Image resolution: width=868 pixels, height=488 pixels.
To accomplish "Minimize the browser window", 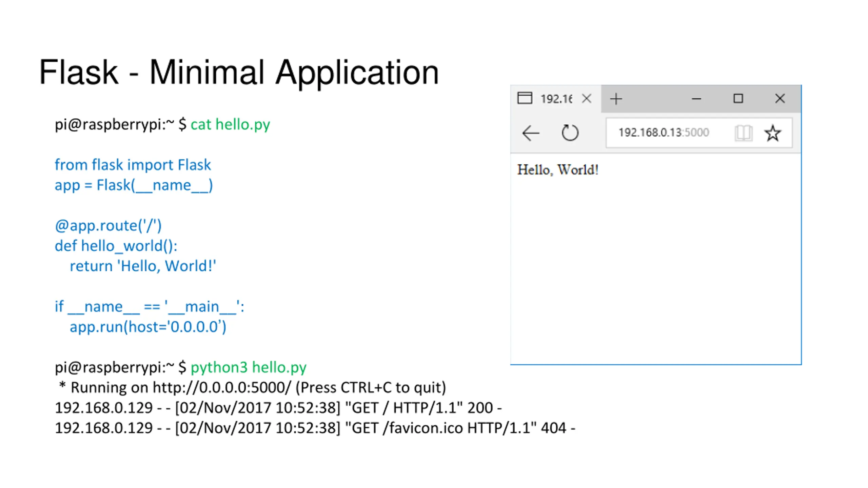I will 696,99.
